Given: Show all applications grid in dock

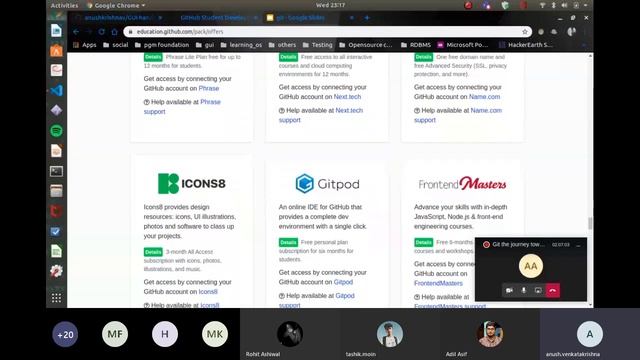Looking at the screenshot, I should [x=56, y=298].
